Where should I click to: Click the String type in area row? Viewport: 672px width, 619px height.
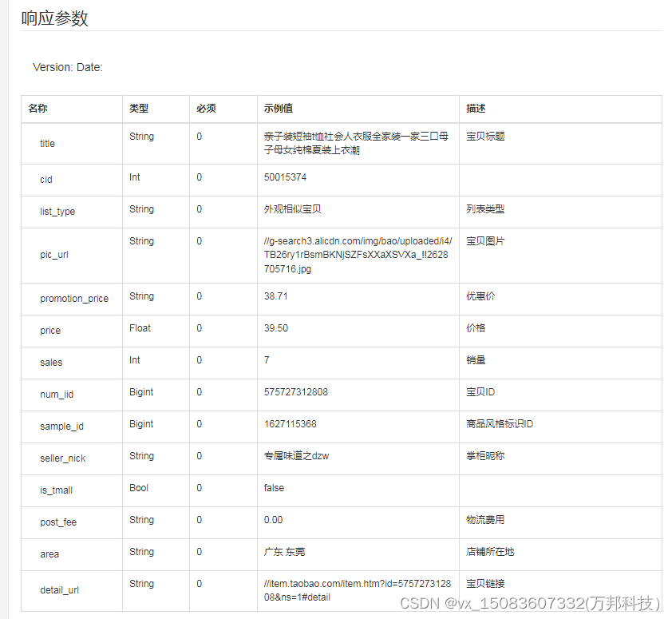pyautogui.click(x=141, y=552)
